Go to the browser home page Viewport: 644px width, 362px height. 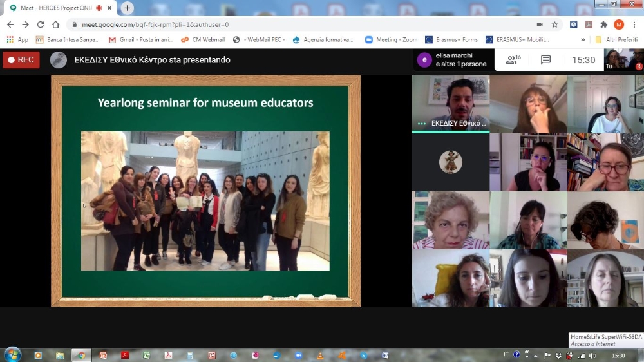point(56,24)
